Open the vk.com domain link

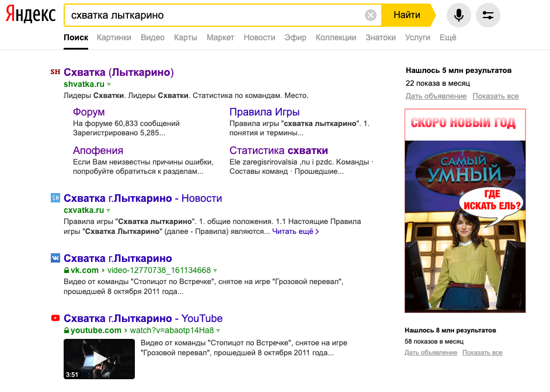(85, 271)
